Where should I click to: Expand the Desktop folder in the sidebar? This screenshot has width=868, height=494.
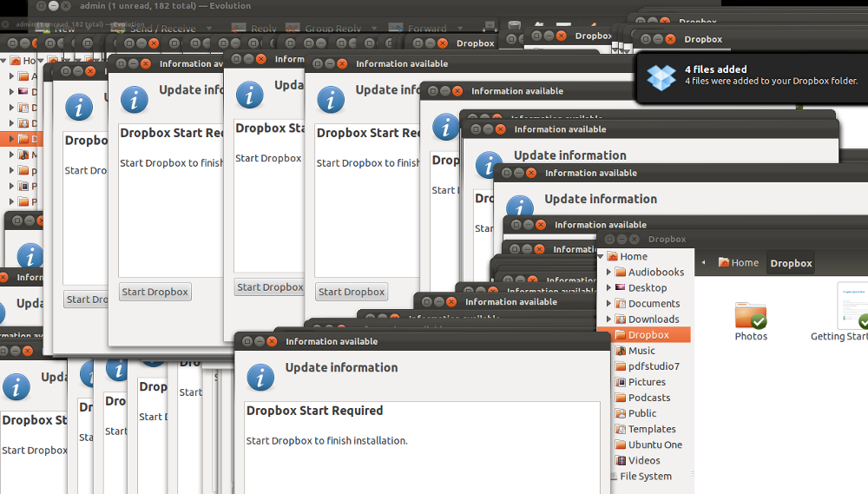pos(609,287)
